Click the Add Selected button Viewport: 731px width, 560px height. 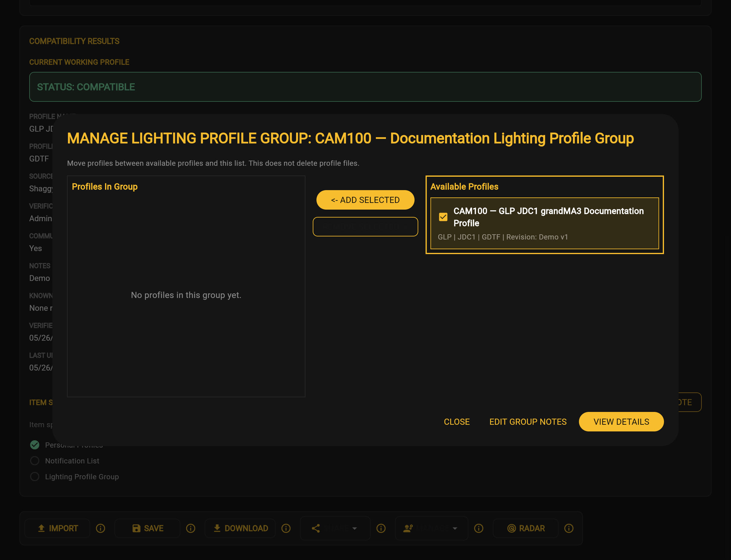pos(365,200)
